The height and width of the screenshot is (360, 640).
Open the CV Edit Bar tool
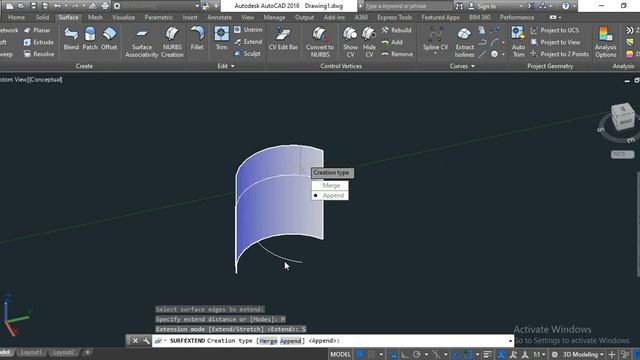tap(283, 39)
